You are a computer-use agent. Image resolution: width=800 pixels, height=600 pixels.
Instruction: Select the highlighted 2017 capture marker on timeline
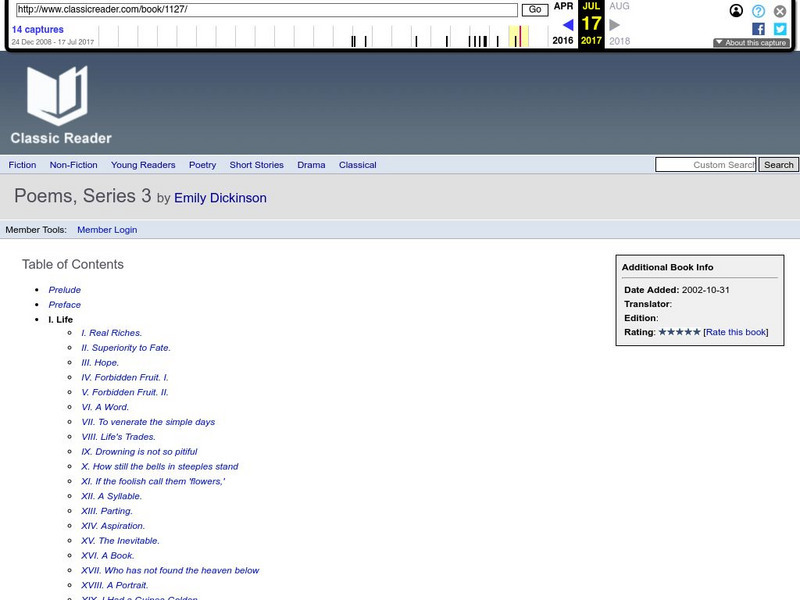(x=520, y=37)
